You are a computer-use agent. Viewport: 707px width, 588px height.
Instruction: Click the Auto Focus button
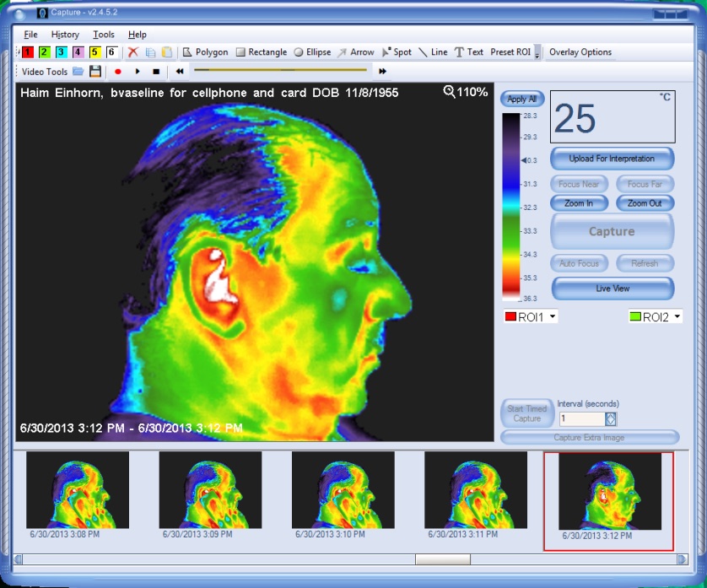pyautogui.click(x=579, y=263)
